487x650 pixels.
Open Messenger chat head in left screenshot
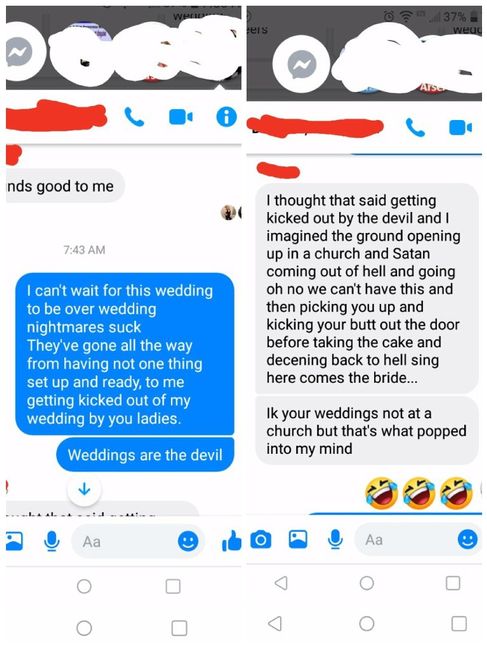click(19, 52)
